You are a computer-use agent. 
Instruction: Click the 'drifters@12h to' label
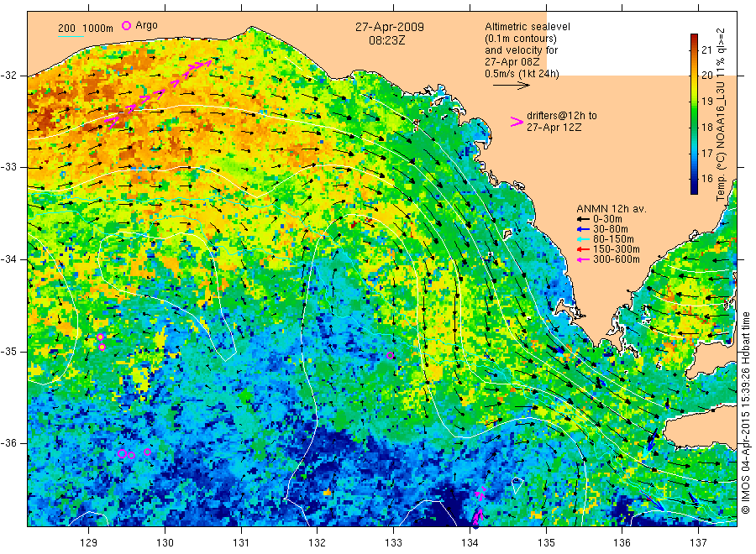click(x=562, y=116)
